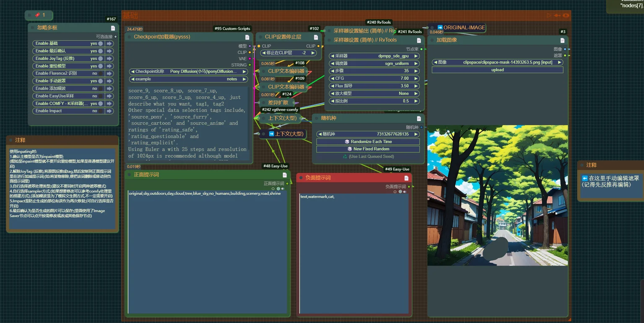This screenshot has height=323, width=644.
Task: Click New Fixed Random button
Action: click(x=368, y=149)
